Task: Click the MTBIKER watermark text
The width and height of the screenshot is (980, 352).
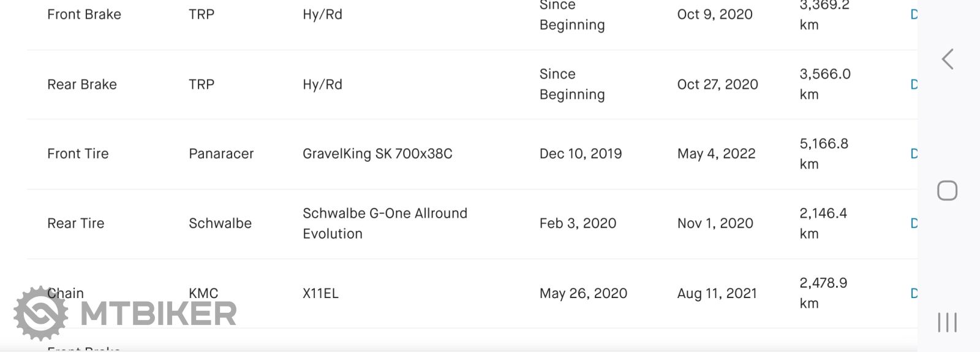Action: pos(158,314)
